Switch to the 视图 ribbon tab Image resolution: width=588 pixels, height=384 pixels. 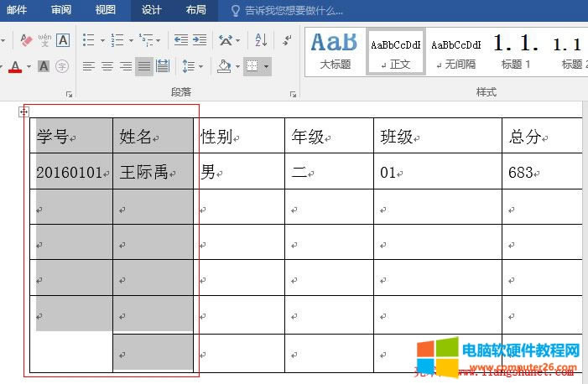tap(106, 10)
